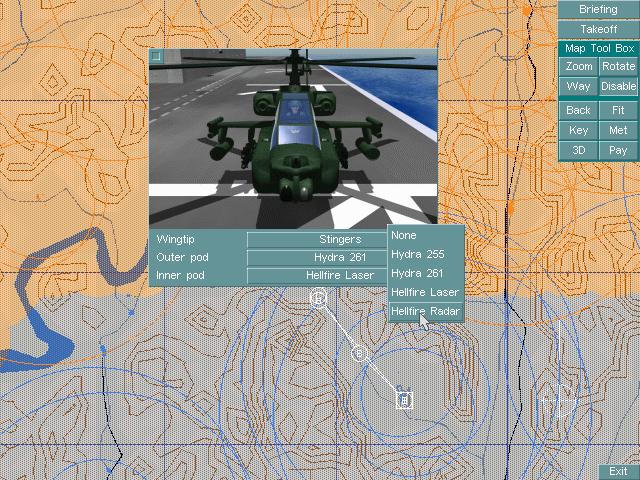The width and height of the screenshot is (640, 480).
Task: Select Hellfire Radar from the weapon list
Action: (426, 311)
